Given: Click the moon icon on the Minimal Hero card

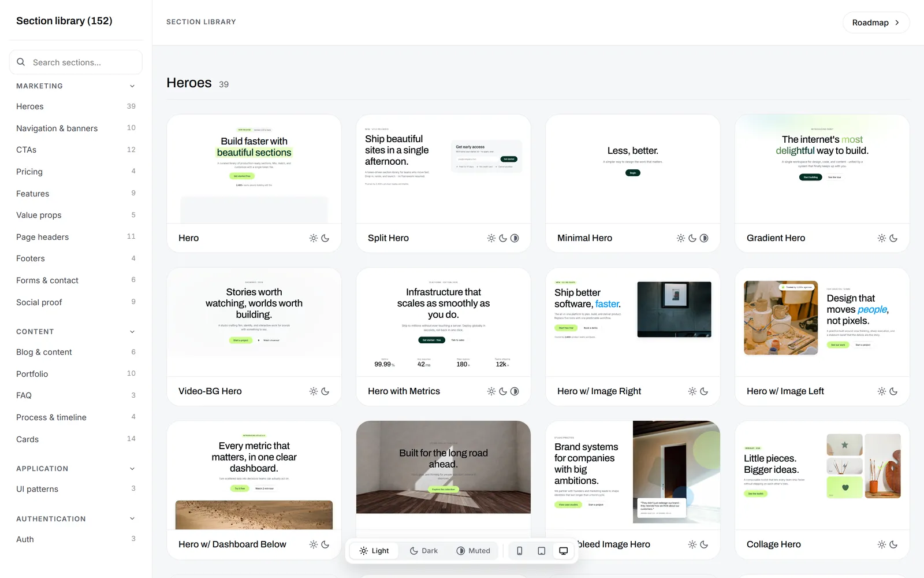Looking at the screenshot, I should (x=692, y=238).
